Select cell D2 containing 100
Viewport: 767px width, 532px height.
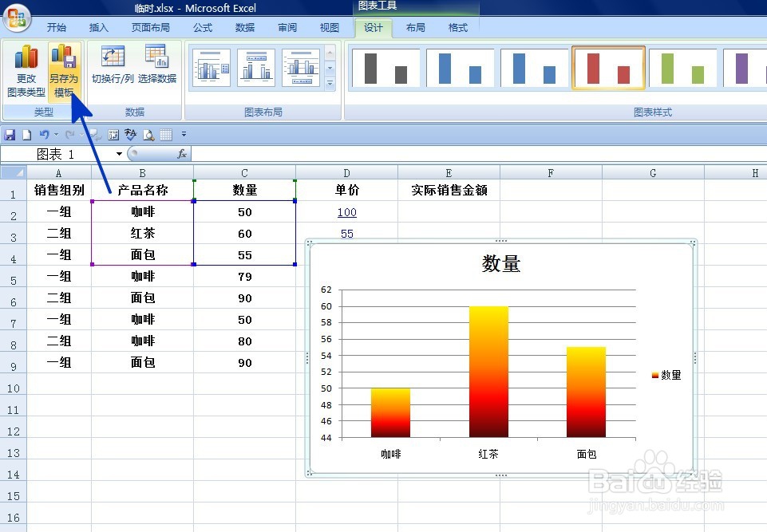pyautogui.click(x=346, y=212)
